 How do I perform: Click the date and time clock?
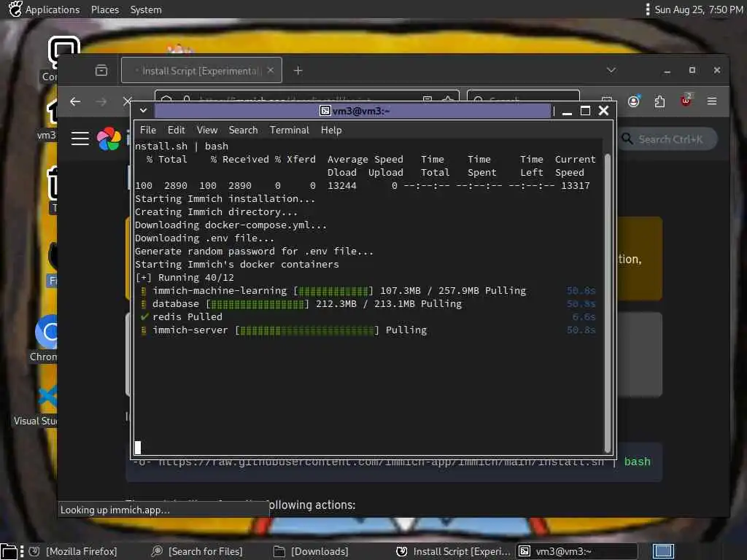point(698,9)
